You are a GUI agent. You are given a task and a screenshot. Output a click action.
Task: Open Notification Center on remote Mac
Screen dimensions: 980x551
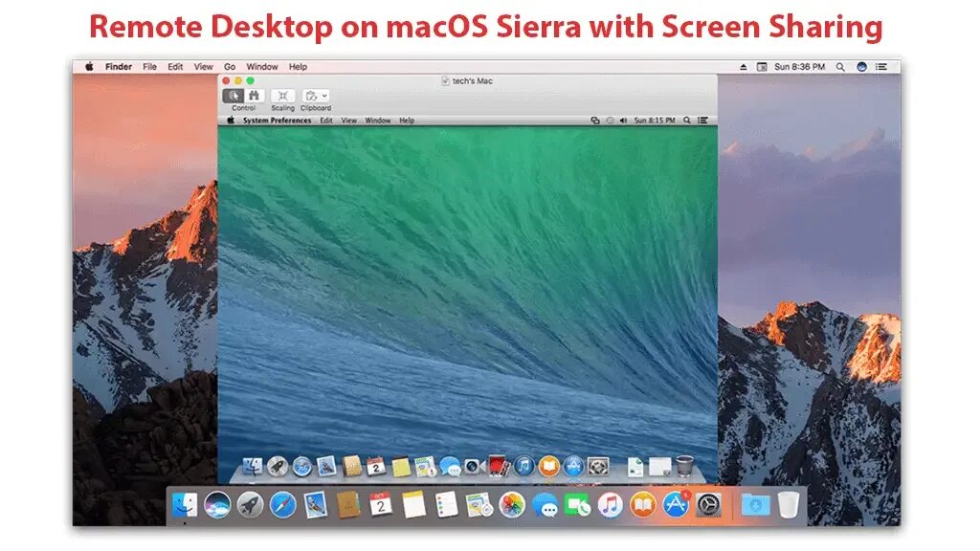pos(703,120)
